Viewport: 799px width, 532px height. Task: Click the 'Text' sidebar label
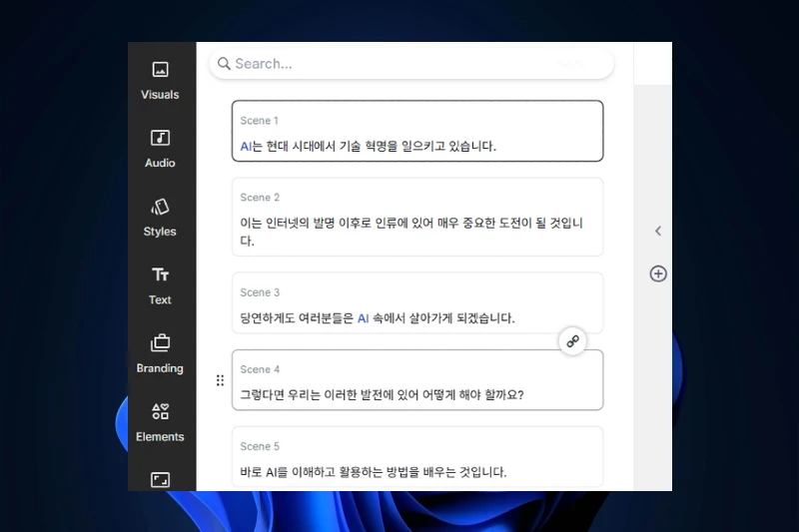point(160,299)
